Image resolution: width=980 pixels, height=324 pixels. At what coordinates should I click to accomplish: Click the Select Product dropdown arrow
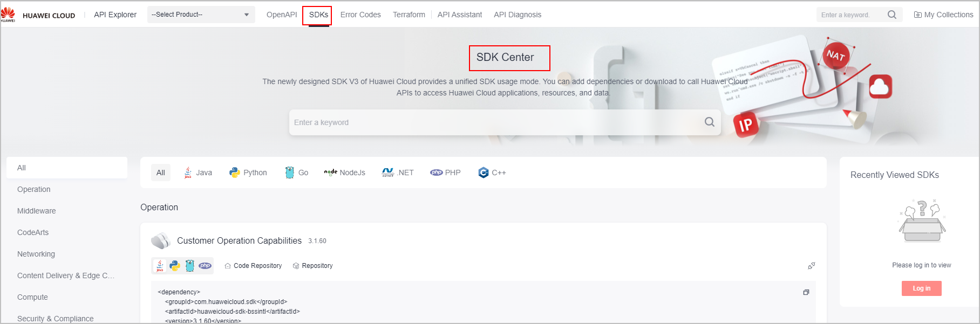pos(247,15)
